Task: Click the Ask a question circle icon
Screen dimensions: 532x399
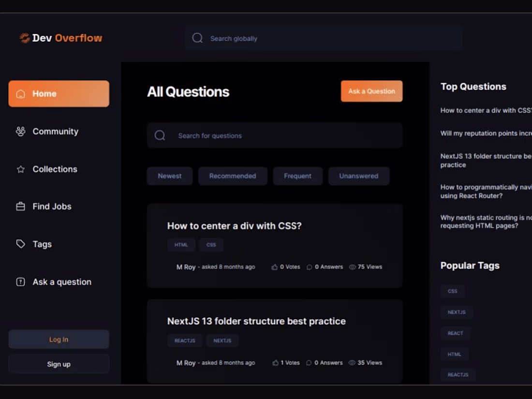Action: (20, 282)
